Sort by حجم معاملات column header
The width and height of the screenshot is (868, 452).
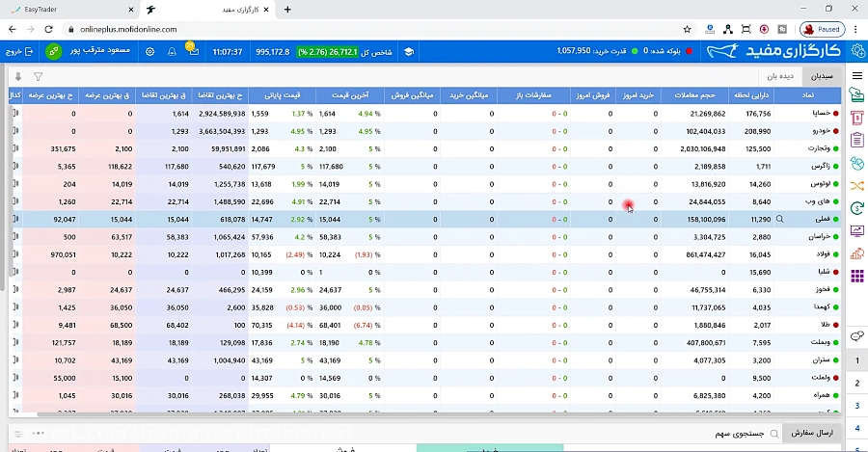tap(694, 95)
